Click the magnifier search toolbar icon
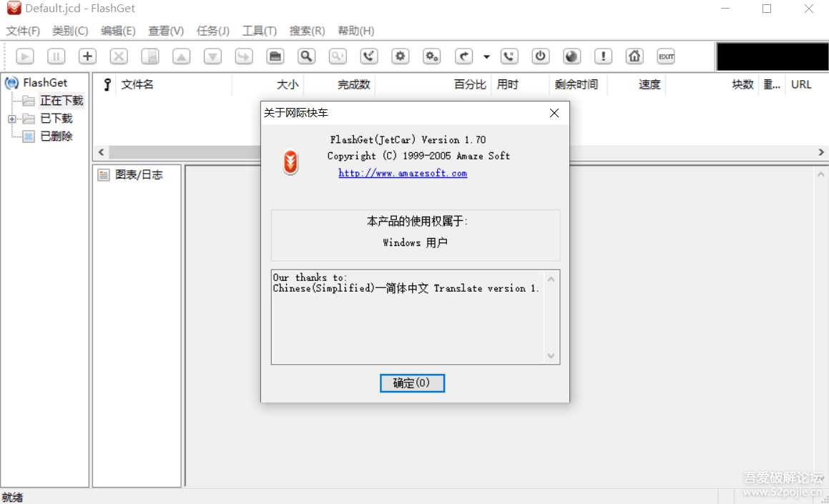Viewport: 829px width, 504px height. [306, 56]
